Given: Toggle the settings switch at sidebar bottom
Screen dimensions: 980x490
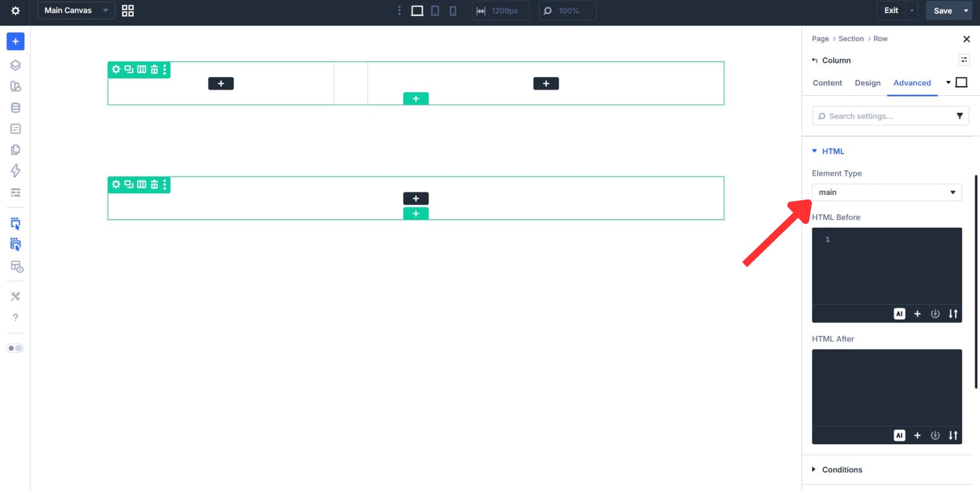Looking at the screenshot, I should (x=15, y=348).
